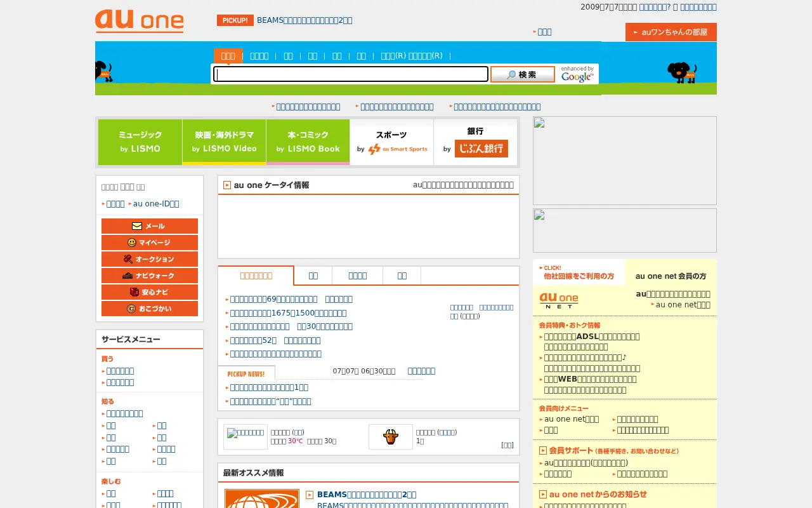Click the au one-ID link in the sidebar
This screenshot has width=812, height=508.
(156, 204)
